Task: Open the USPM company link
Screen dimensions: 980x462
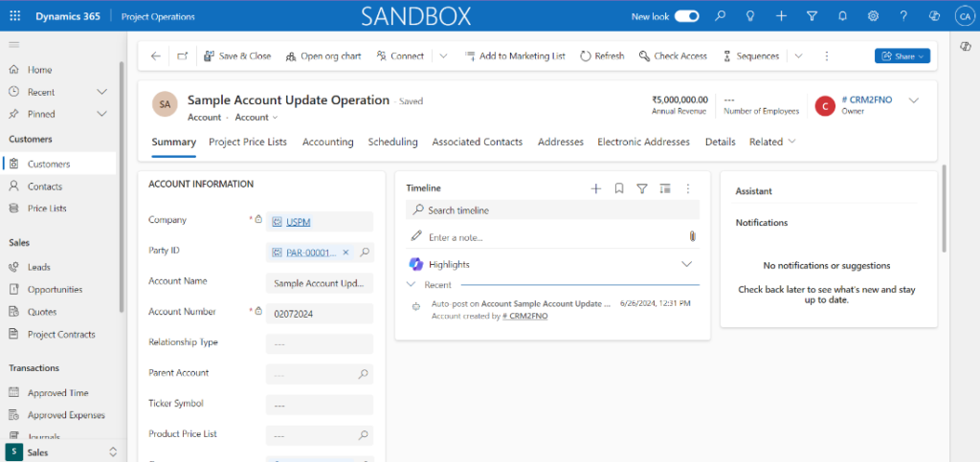Action: tap(300, 222)
